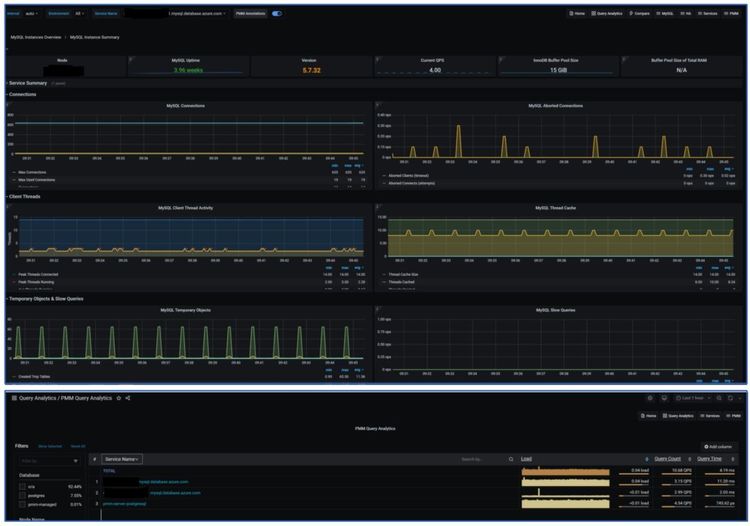
Task: Open the Interval auto dropdown
Action: tap(32, 13)
